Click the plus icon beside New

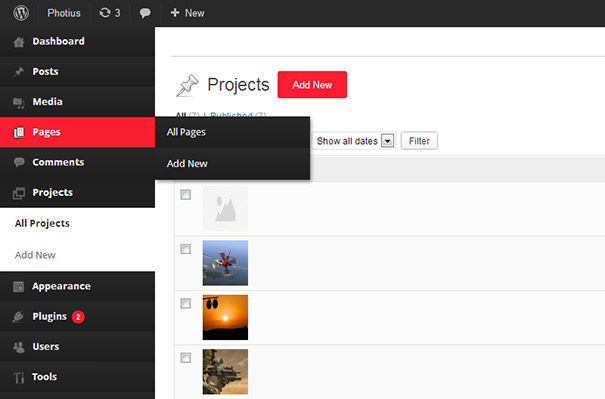coord(175,13)
